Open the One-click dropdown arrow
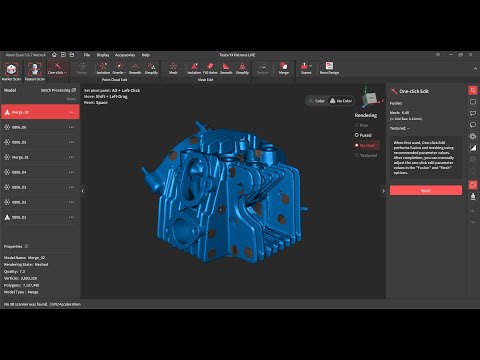480x360 pixels. pyautogui.click(x=66, y=72)
